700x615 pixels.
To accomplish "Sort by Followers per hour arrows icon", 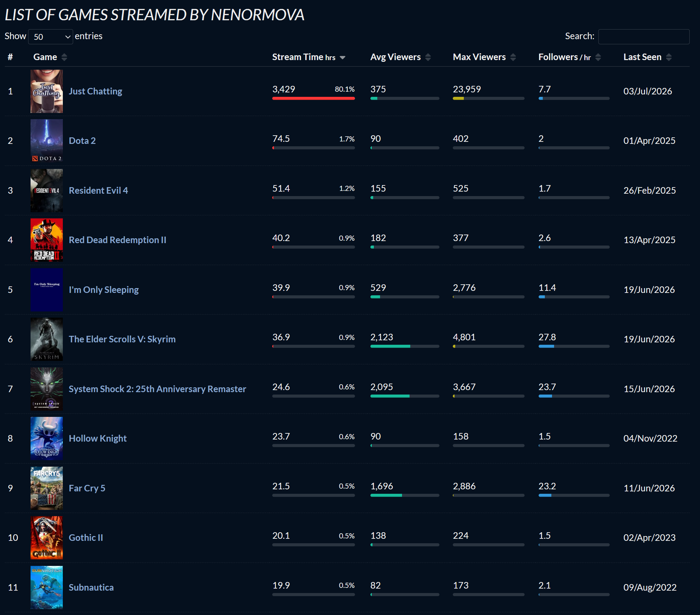I will coord(598,57).
